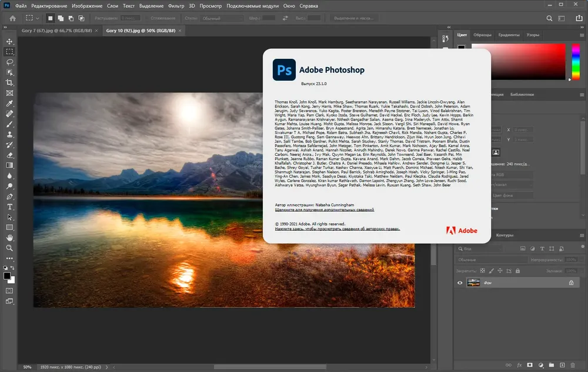
Task: Add layer mask button in Layers panel
Action: coord(530,365)
